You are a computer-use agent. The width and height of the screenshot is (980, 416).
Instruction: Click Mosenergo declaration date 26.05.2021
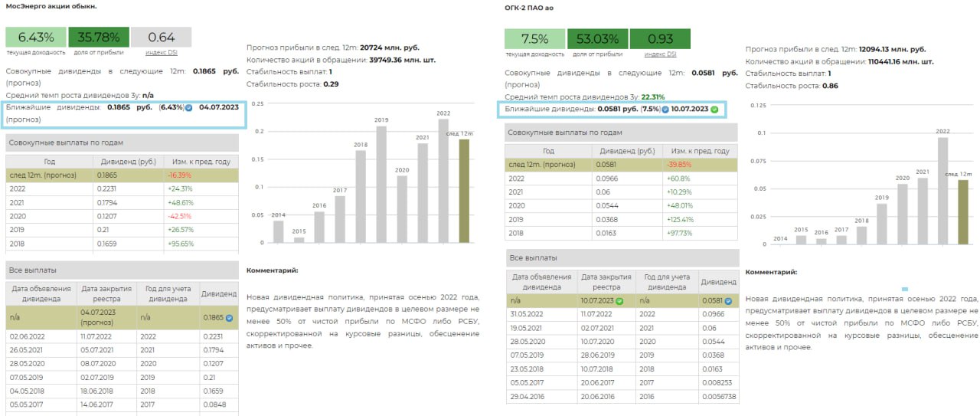point(27,350)
